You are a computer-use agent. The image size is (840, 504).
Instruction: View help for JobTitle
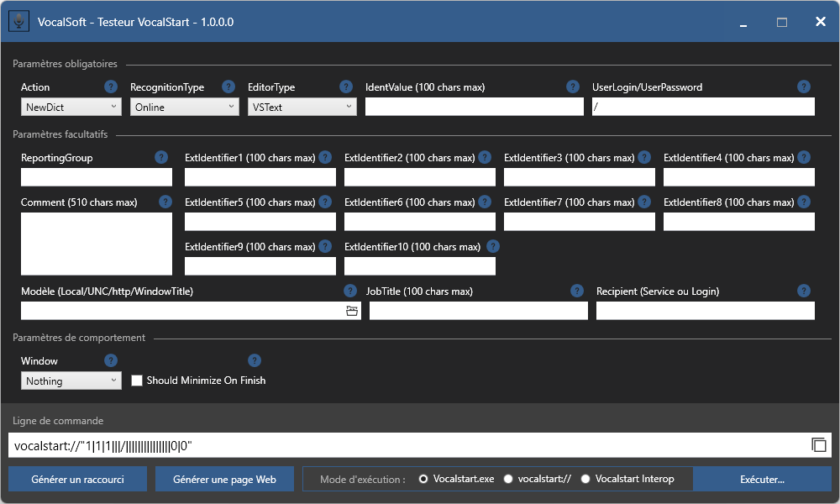click(x=577, y=291)
